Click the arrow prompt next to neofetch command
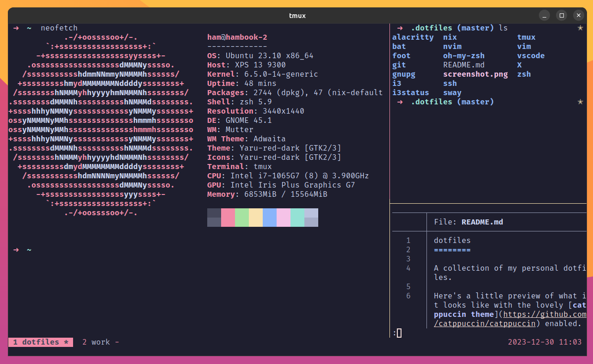The image size is (593, 364). pyautogui.click(x=16, y=28)
